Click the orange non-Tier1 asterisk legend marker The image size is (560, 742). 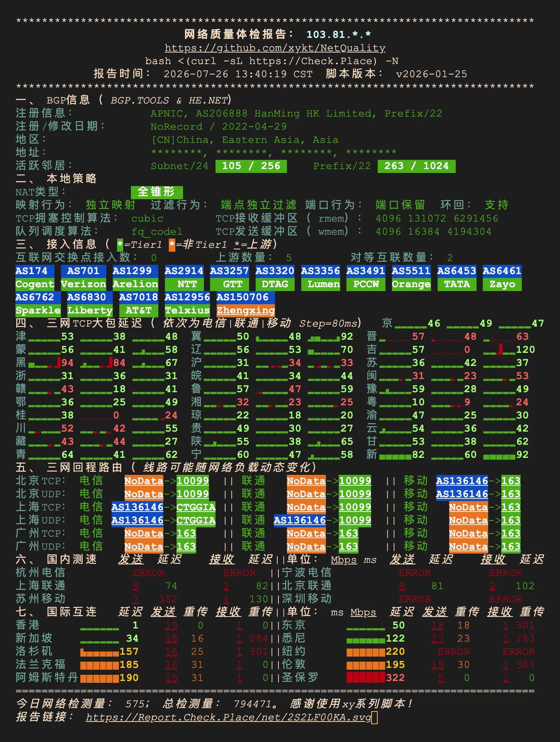[172, 245]
